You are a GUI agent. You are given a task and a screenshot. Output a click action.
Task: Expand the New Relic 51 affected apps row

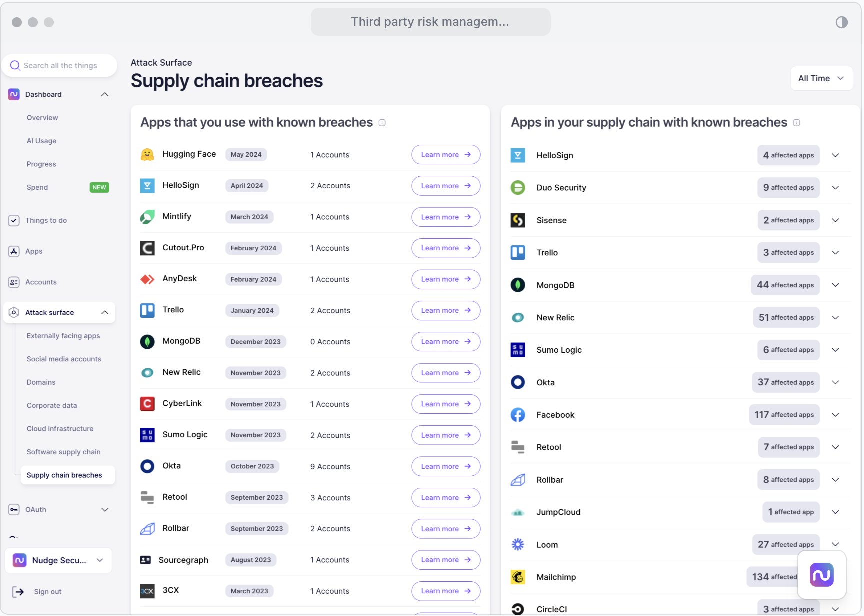[x=835, y=317]
